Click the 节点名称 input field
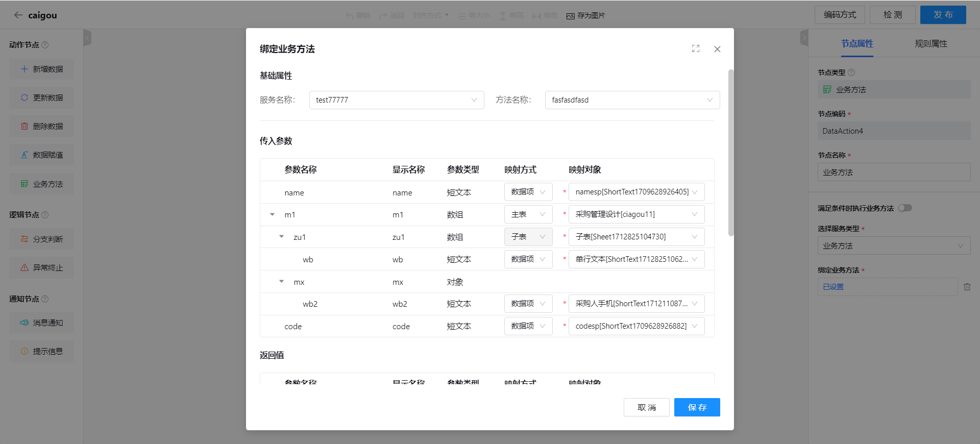Image resolution: width=980 pixels, height=444 pixels. point(894,172)
